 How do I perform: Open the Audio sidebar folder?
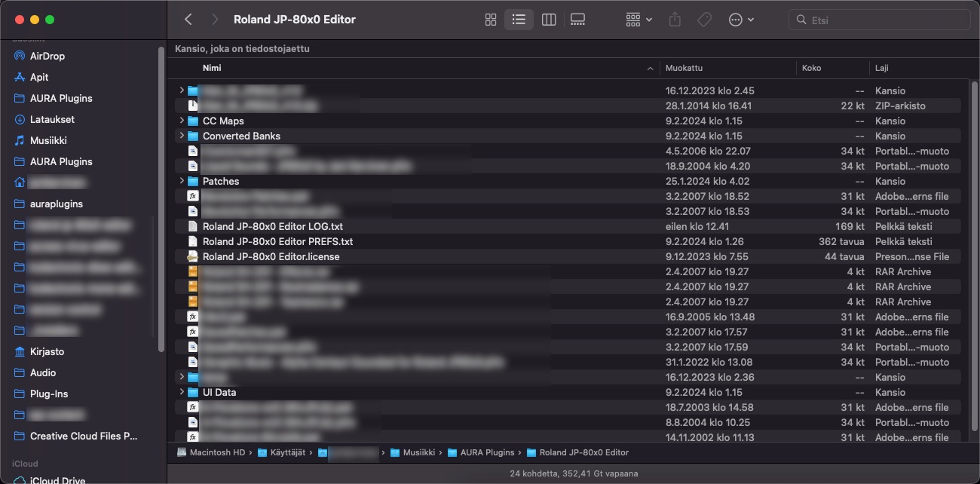[43, 372]
